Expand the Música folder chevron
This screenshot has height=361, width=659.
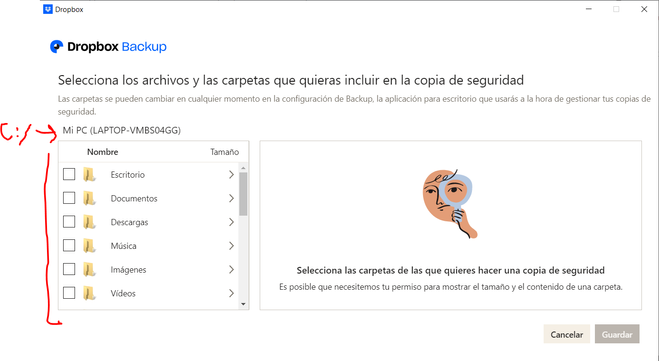click(231, 246)
